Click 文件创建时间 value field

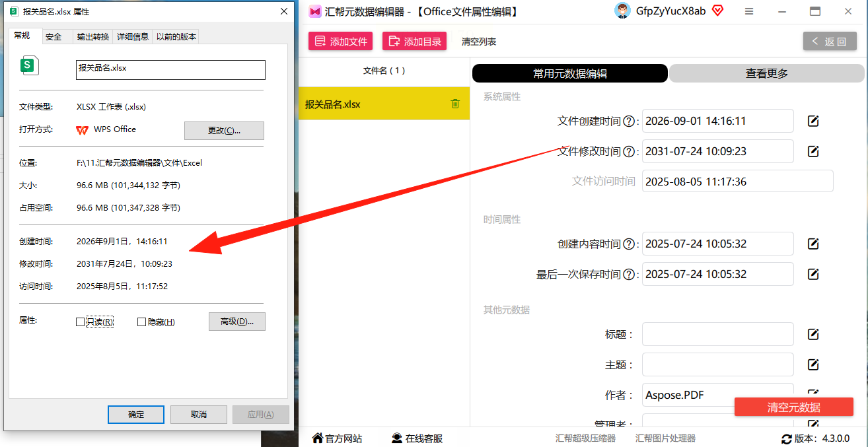718,121
